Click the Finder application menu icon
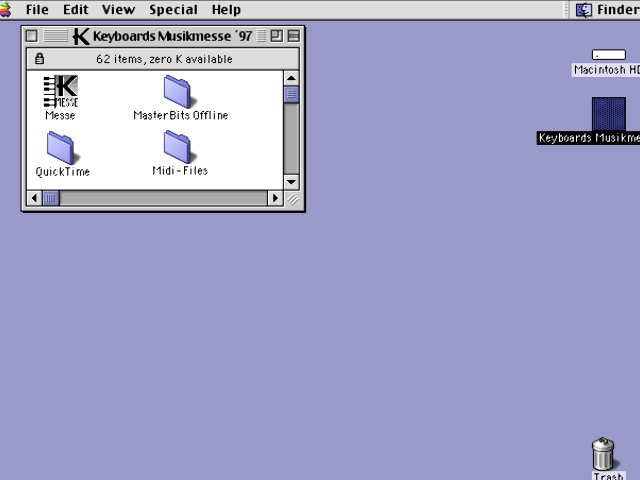This screenshot has height=480, width=640. coord(584,10)
